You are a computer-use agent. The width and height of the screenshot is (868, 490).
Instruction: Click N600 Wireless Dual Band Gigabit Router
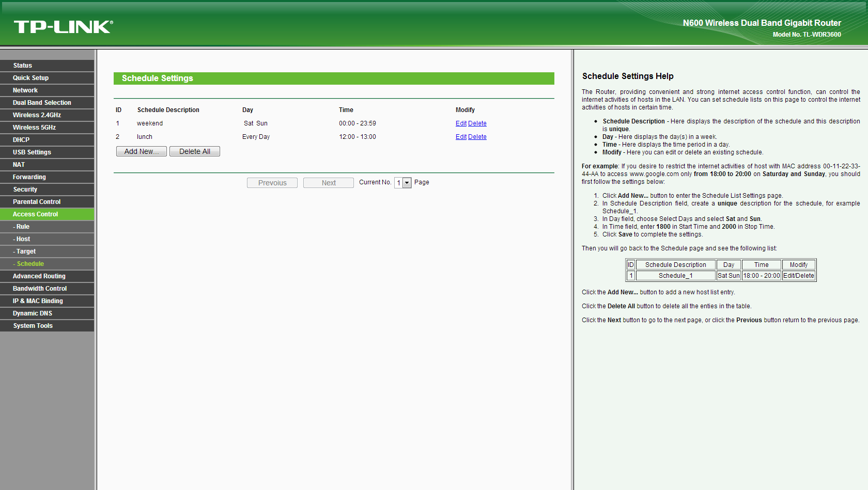tap(762, 23)
